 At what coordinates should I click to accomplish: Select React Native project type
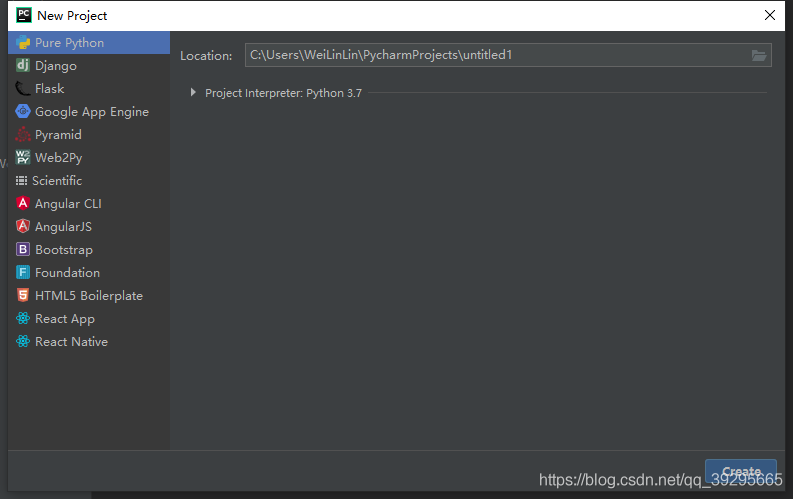click(71, 342)
